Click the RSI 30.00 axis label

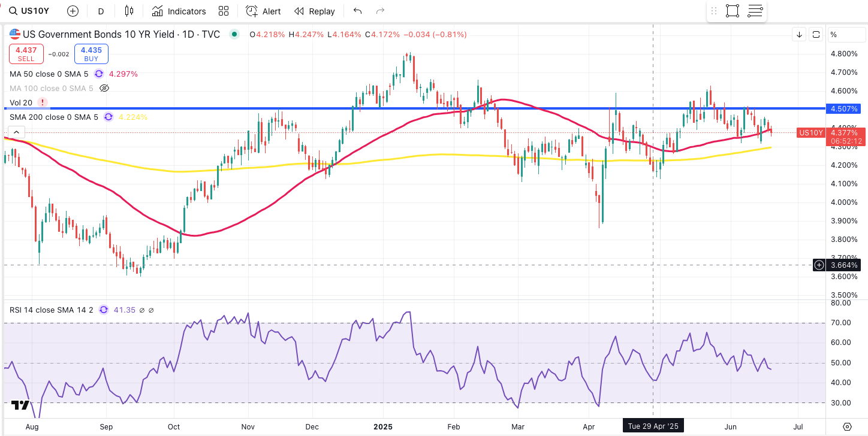click(842, 402)
